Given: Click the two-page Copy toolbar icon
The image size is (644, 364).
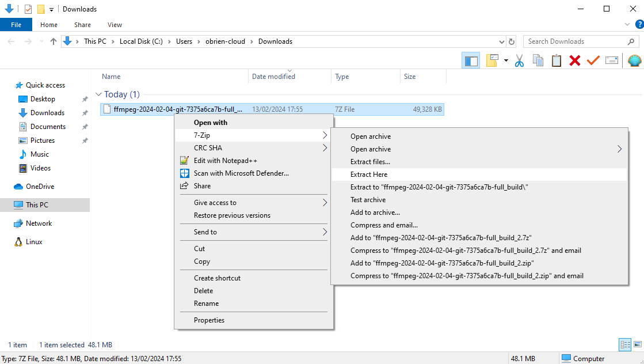Looking at the screenshot, I should coord(538,60).
